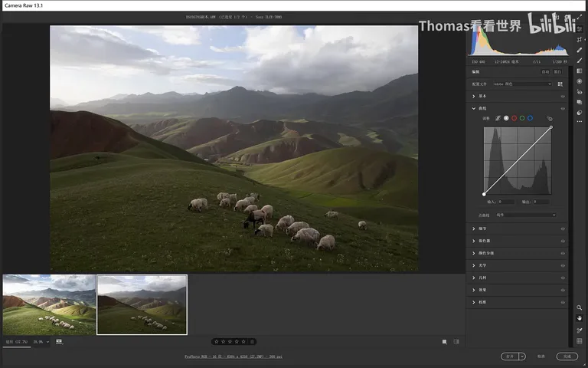Open the Snapshots panel icon
The width and height of the screenshot is (588, 368).
580,102
